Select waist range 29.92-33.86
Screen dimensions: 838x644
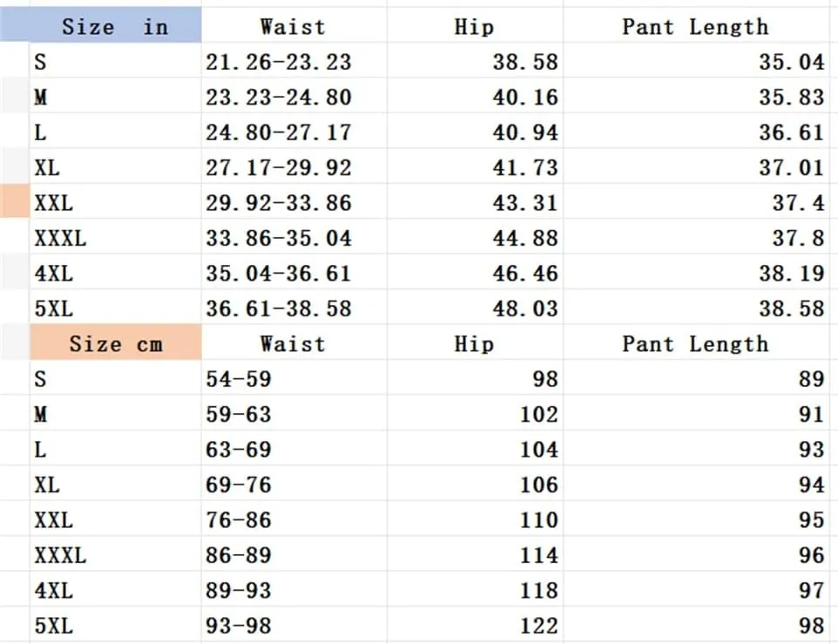294,201
